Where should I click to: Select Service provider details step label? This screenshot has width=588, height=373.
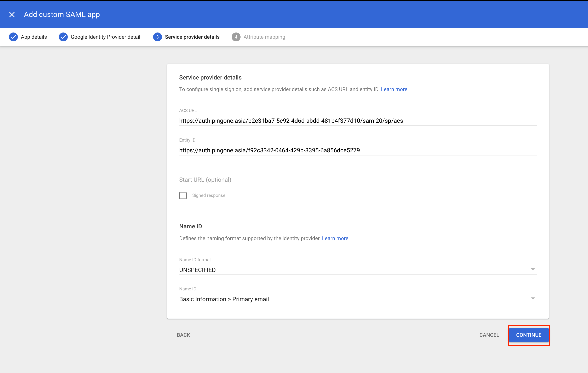pyautogui.click(x=192, y=37)
